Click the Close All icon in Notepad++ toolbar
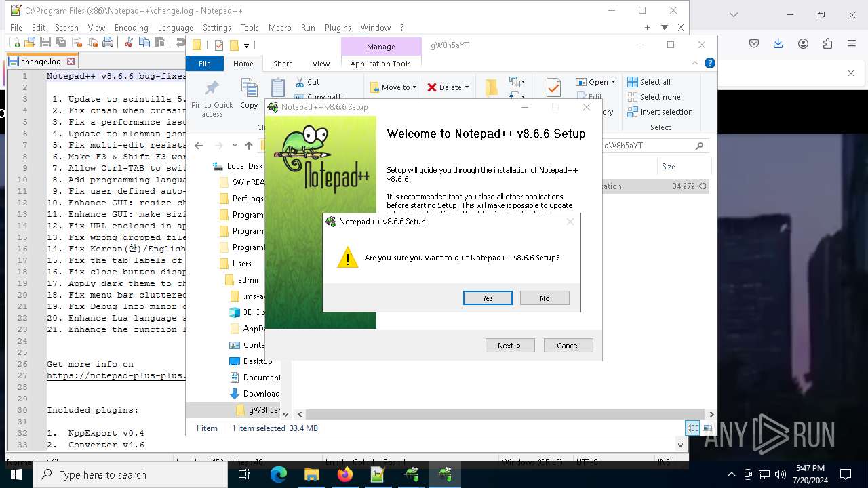 (92, 42)
